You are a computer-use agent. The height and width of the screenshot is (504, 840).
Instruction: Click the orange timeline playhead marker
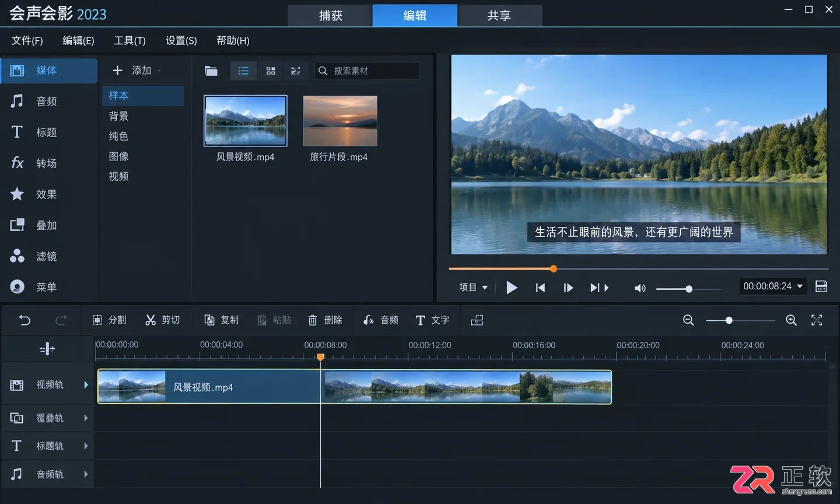pos(320,357)
